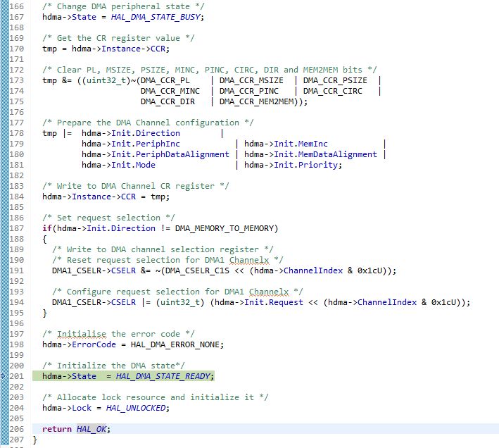Click DMA_CCR_MEM2MEM on line 175
The height and width of the screenshot is (448, 499).
256,101
